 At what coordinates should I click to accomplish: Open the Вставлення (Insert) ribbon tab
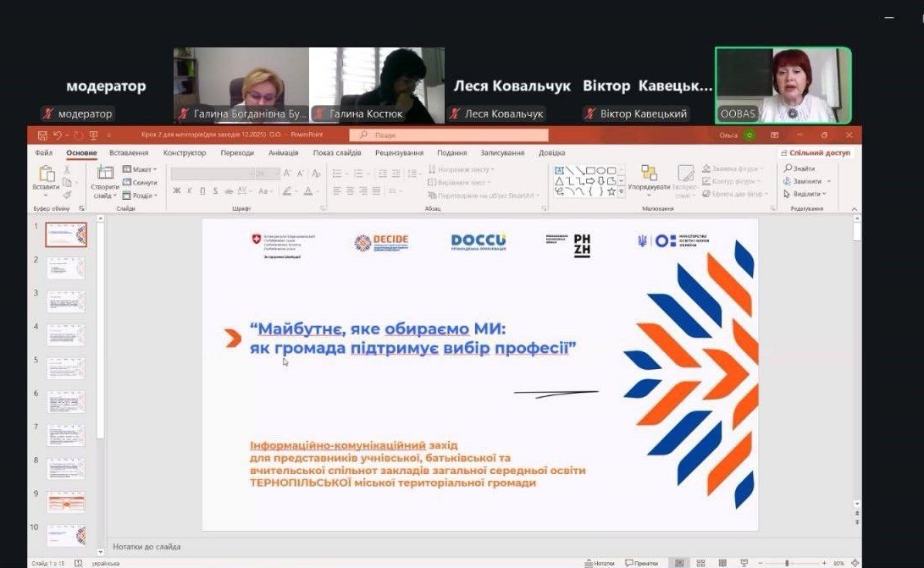tap(129, 153)
